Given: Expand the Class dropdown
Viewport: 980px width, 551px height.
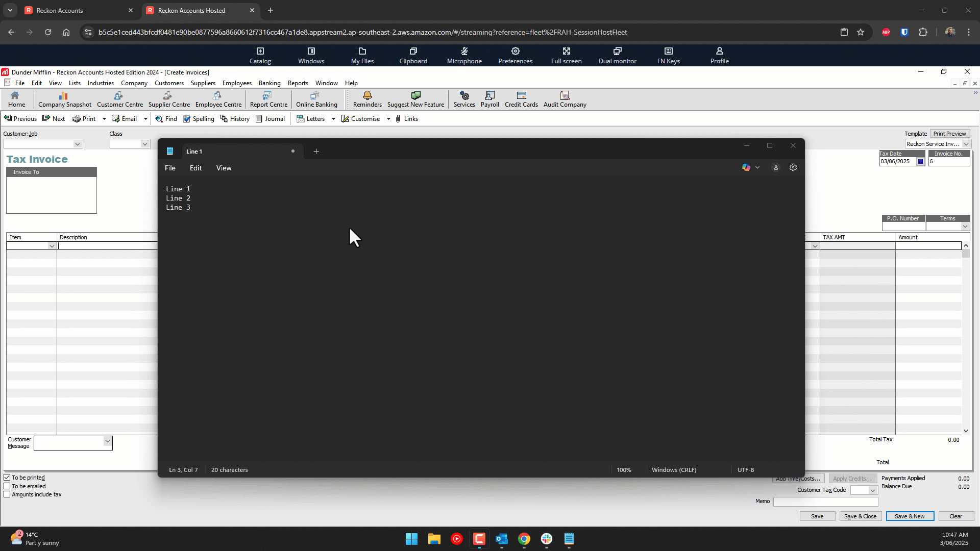Looking at the screenshot, I should coord(145,144).
